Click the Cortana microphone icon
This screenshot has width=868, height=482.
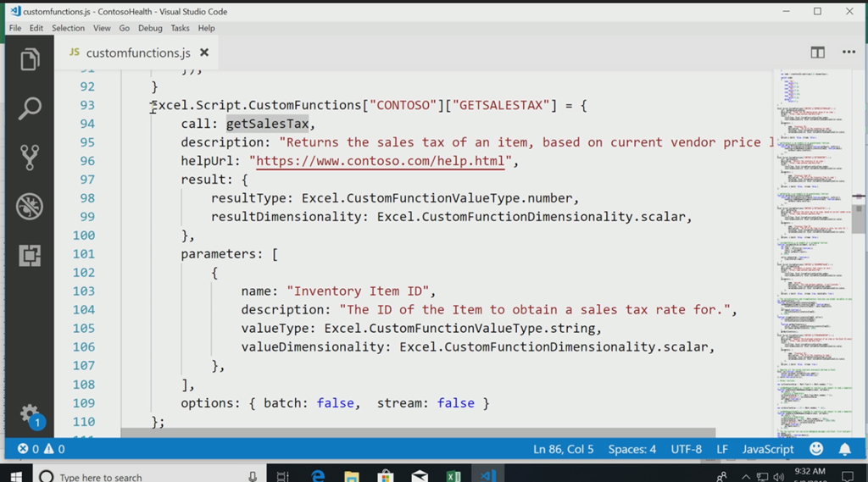(x=253, y=476)
